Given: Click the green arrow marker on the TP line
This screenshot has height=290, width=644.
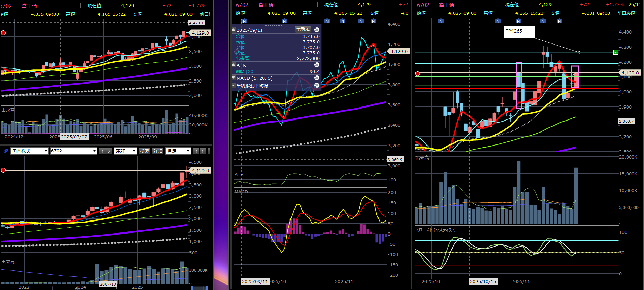Looking at the screenshot, I should coord(615,52).
